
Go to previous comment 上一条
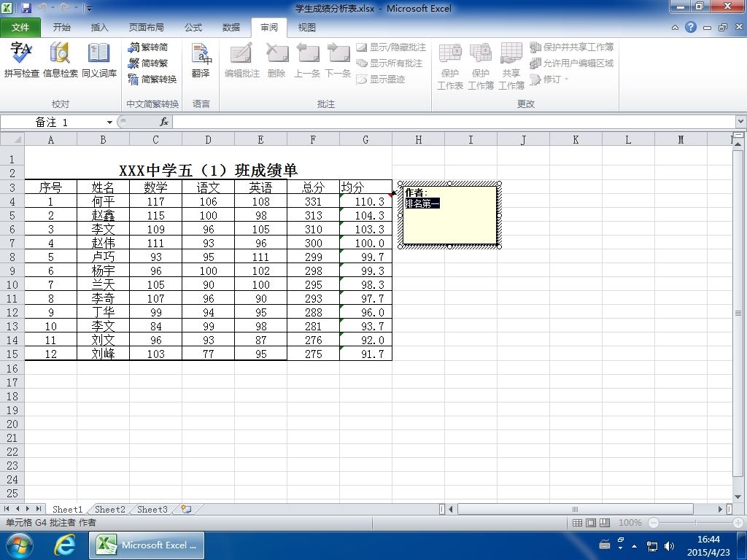pyautogui.click(x=307, y=60)
